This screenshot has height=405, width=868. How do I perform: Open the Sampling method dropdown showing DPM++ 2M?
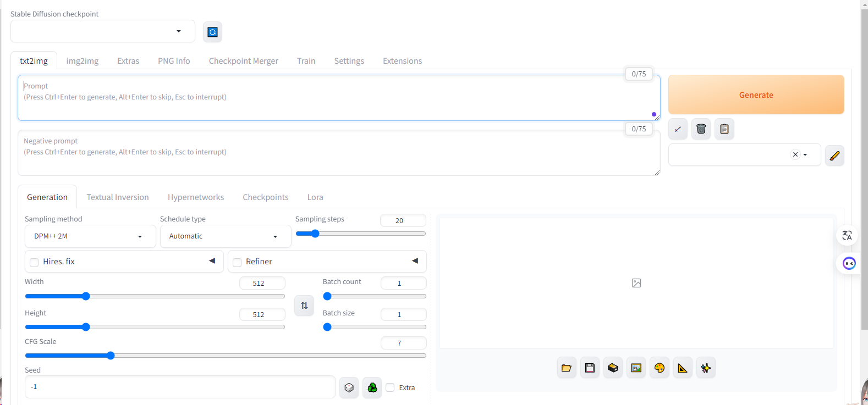pyautogui.click(x=90, y=236)
